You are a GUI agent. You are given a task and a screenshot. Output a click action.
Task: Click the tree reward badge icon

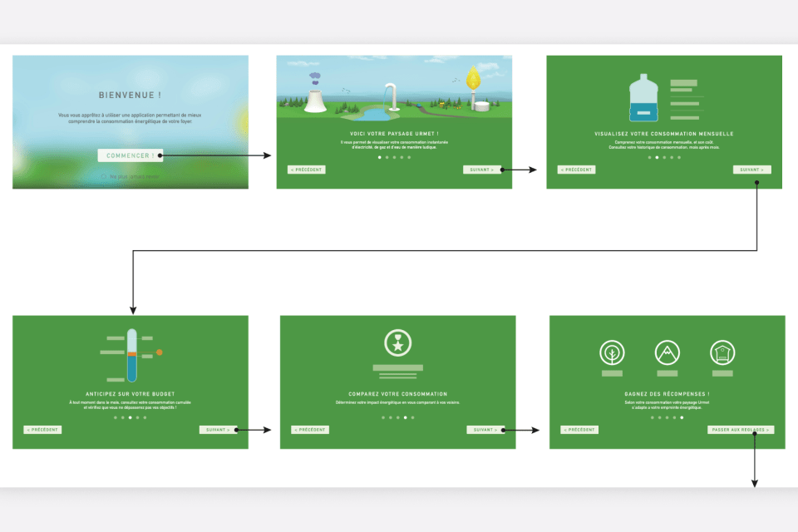(x=612, y=353)
